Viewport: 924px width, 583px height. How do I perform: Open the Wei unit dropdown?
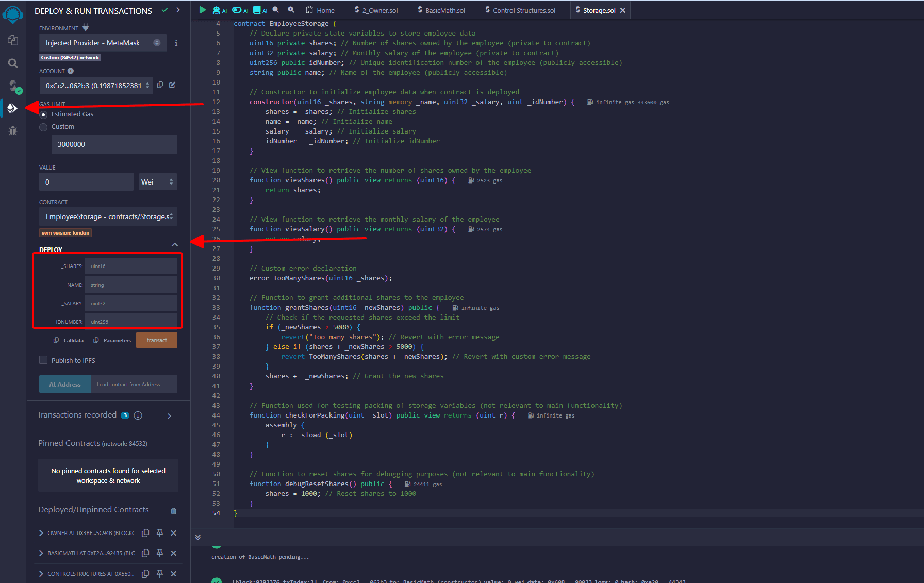coord(158,182)
